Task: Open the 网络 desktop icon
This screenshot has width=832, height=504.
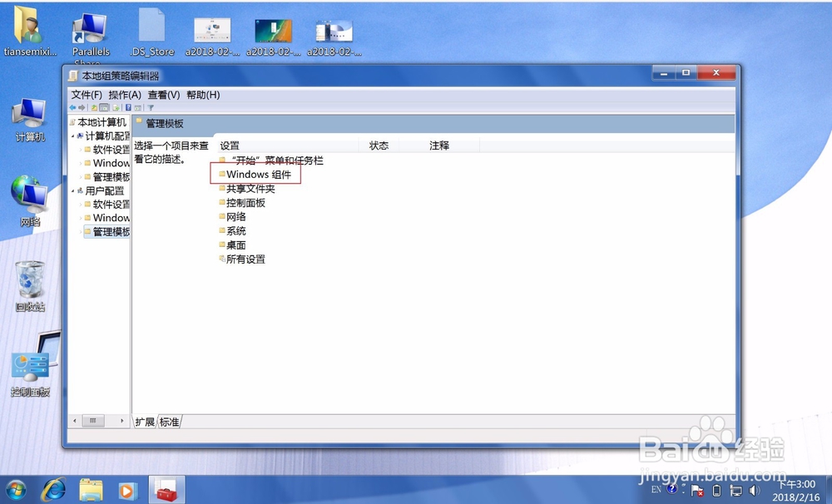Action: click(30, 201)
